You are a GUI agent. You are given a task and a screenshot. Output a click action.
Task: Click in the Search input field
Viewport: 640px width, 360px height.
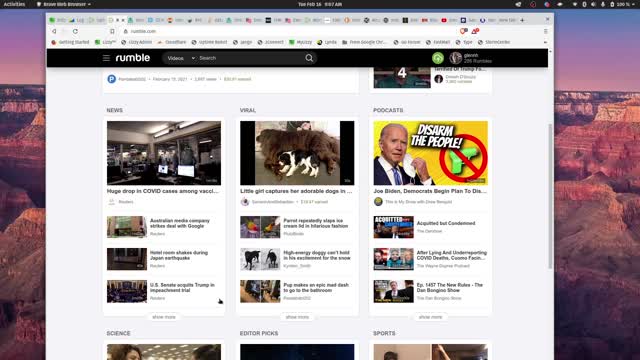[250, 58]
